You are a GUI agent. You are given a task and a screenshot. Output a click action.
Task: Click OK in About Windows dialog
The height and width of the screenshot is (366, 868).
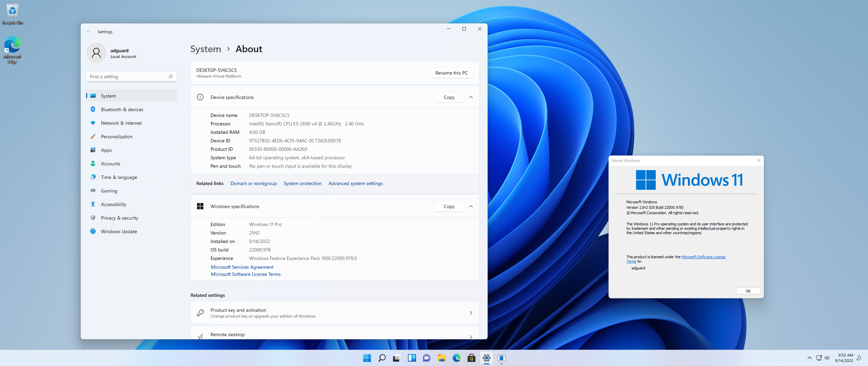tap(748, 291)
